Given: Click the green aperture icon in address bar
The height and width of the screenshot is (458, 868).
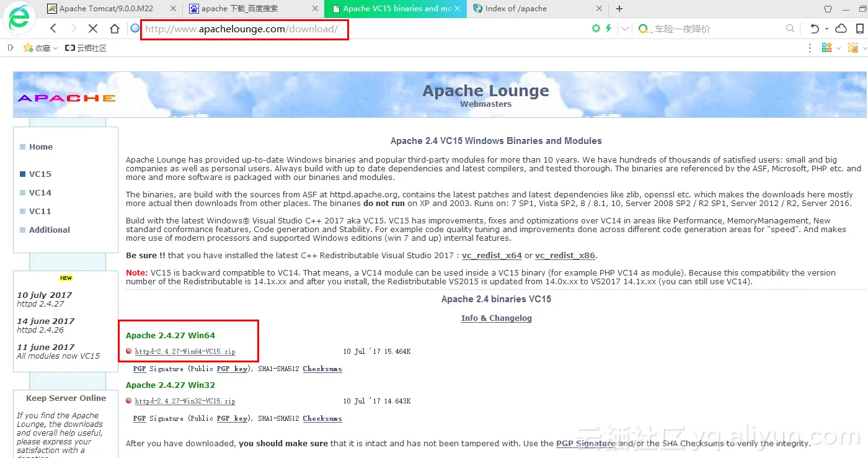Looking at the screenshot, I should point(596,29).
